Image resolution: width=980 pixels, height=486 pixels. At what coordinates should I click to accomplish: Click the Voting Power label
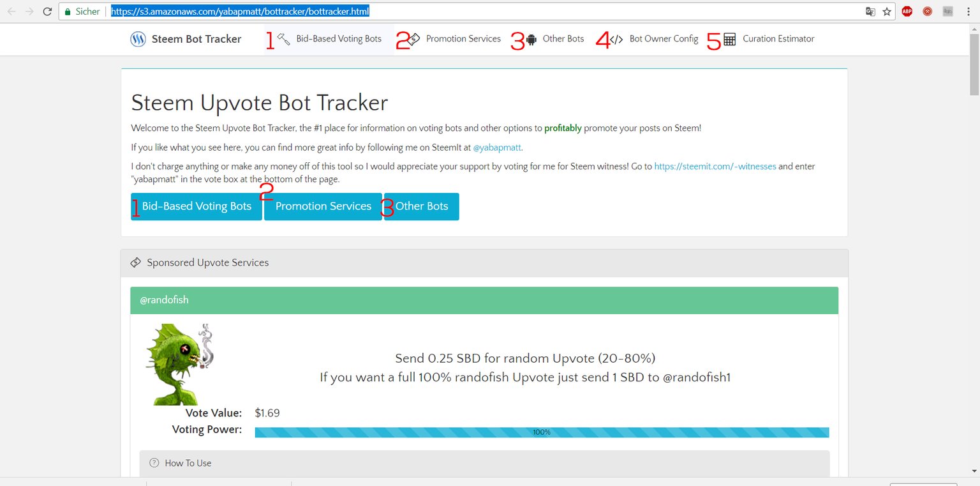pos(207,430)
